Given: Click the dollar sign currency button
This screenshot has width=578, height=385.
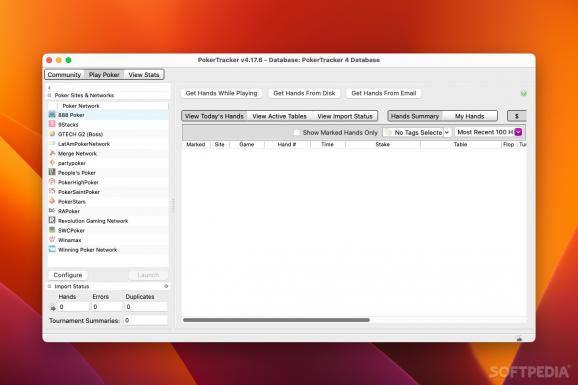Looking at the screenshot, I should 517,116.
